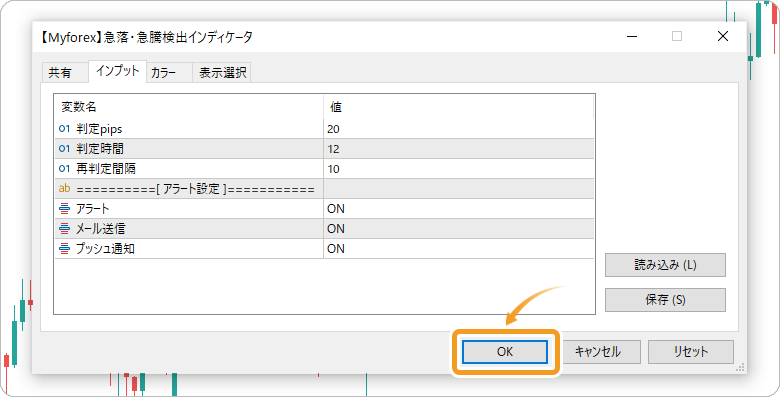Viewport: 780px width, 397px height.
Task: Click the integer icon beside 判定時間
Action: 64,149
